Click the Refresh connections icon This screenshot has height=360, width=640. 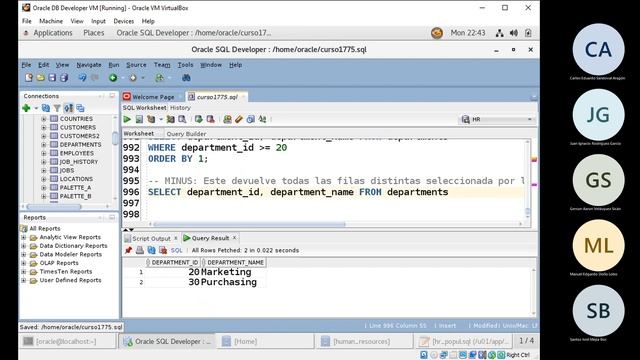click(46, 108)
